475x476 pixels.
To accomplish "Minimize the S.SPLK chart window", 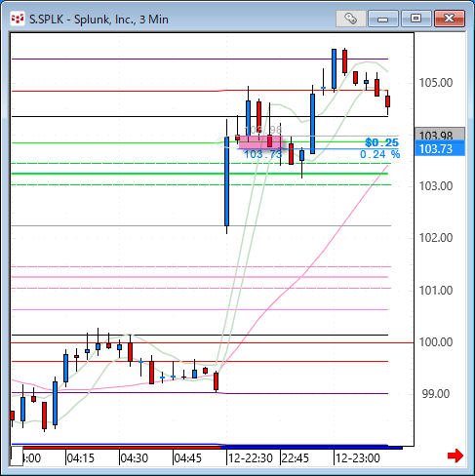I will (x=383, y=19).
